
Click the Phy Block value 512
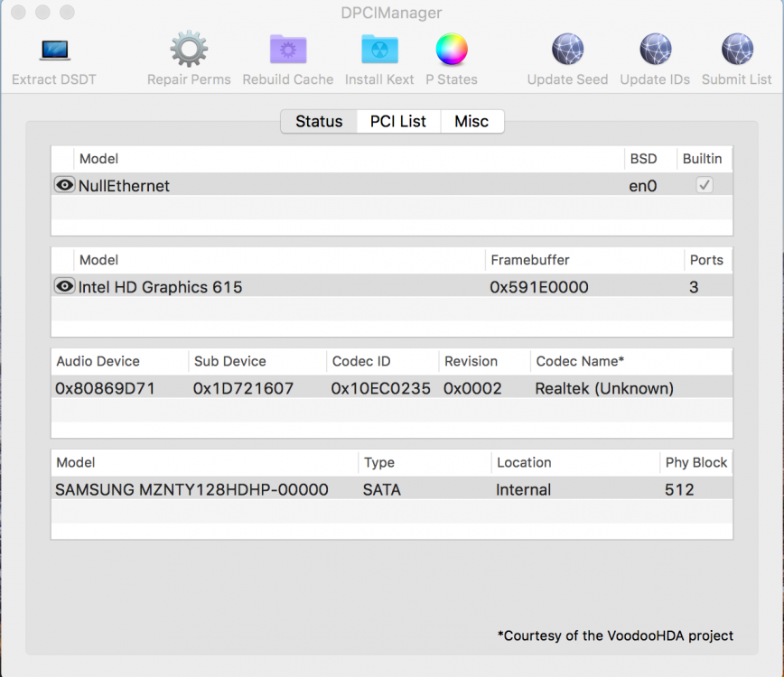(679, 489)
